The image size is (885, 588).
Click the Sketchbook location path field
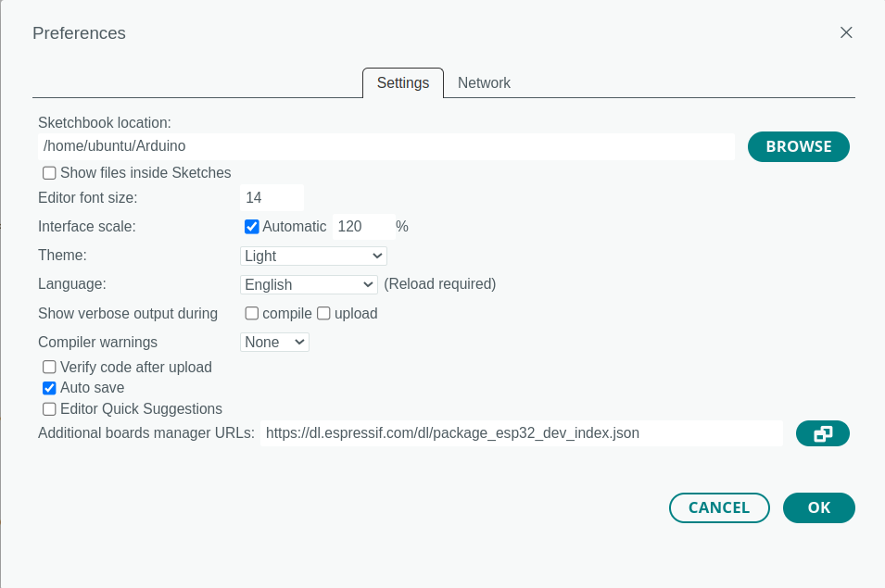coord(386,146)
